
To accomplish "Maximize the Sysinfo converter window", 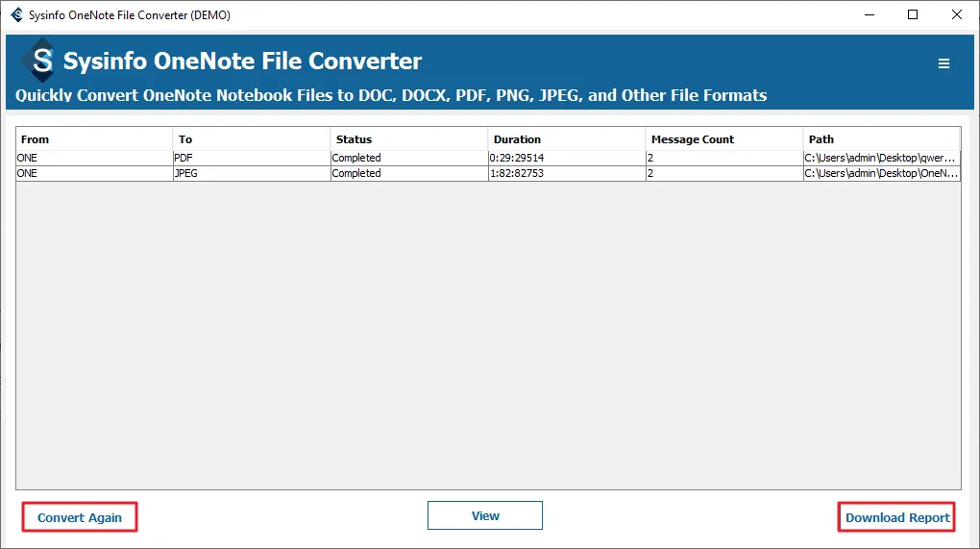I will click(913, 14).
